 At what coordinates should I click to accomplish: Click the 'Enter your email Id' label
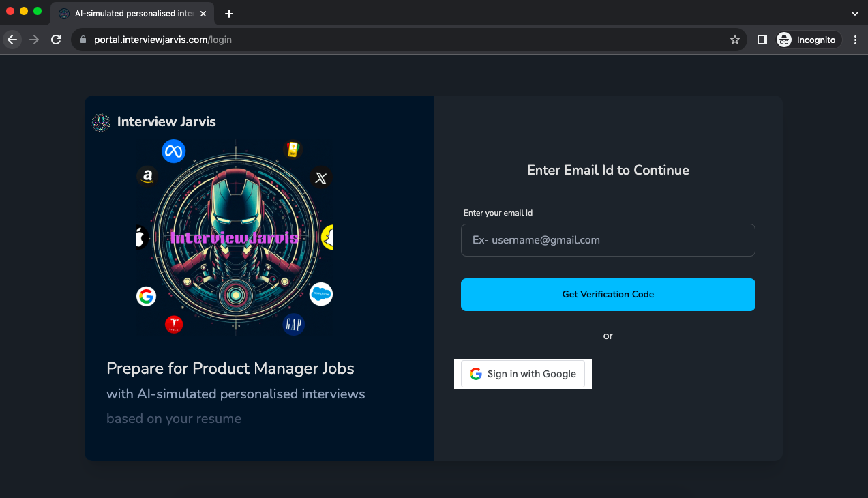tap(498, 213)
